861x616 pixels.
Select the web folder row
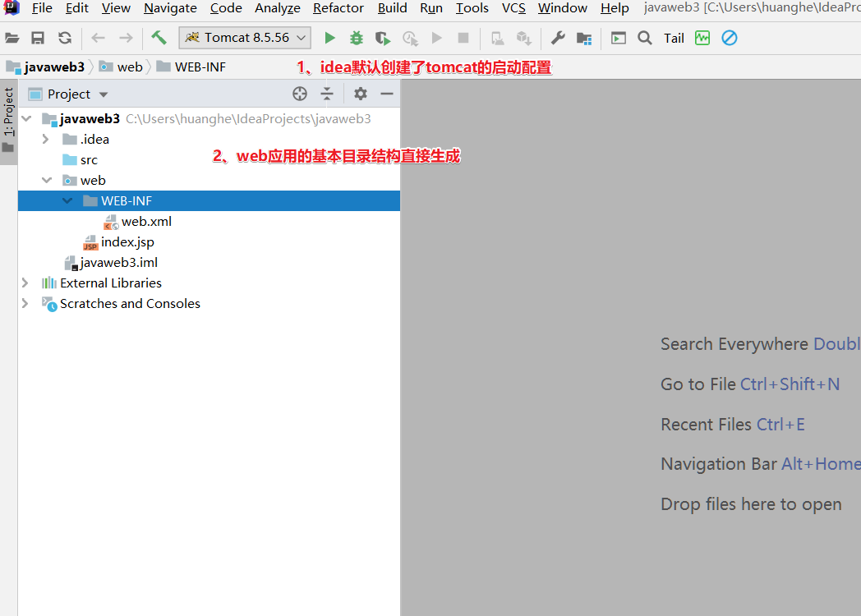click(209, 180)
